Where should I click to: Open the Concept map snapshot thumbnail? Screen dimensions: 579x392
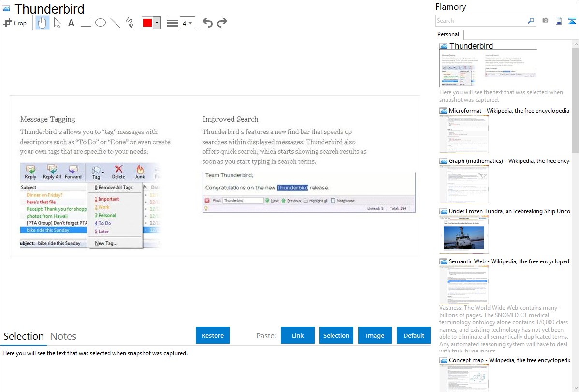[x=464, y=378]
